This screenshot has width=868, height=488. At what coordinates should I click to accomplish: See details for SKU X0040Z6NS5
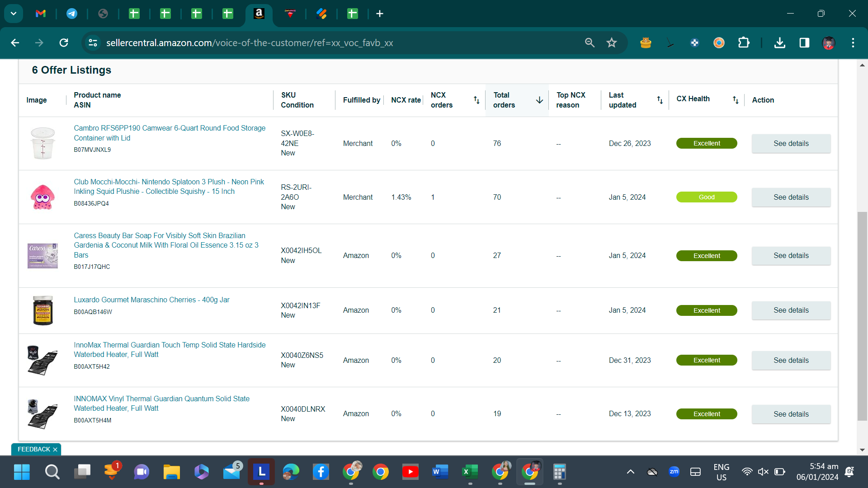pyautogui.click(x=791, y=360)
